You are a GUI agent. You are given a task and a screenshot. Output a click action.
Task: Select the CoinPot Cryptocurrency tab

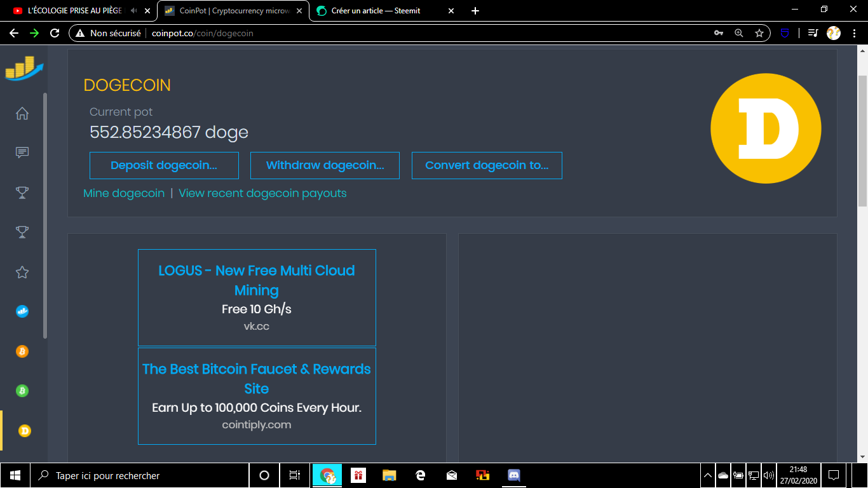tap(233, 11)
